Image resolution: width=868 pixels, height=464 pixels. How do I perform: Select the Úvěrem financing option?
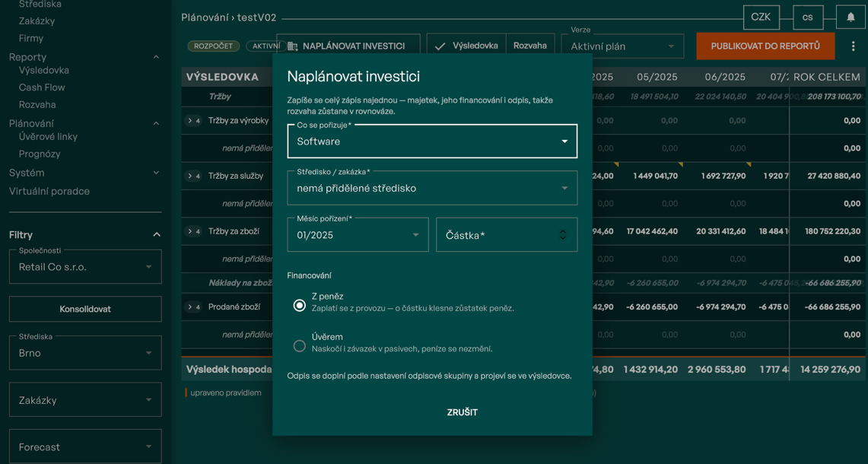tap(300, 346)
